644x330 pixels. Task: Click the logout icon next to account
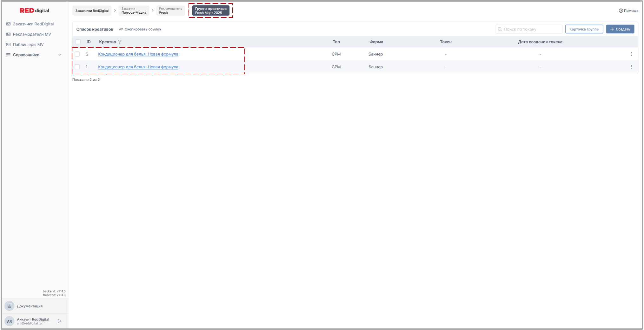pyautogui.click(x=60, y=321)
